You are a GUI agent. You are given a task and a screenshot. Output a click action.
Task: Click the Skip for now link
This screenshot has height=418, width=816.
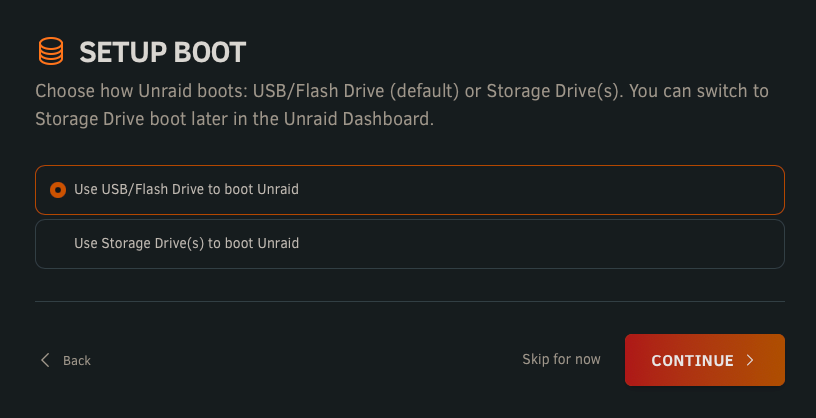click(561, 359)
